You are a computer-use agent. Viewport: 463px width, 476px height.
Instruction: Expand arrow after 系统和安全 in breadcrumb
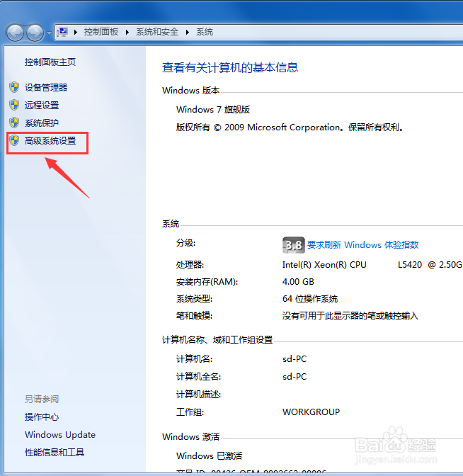187,32
